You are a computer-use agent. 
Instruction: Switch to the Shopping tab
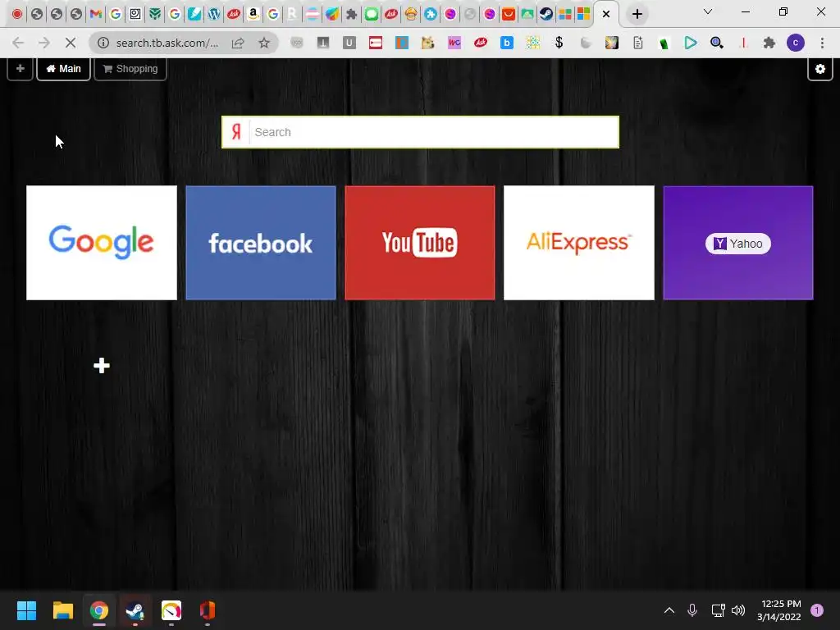pyautogui.click(x=130, y=69)
